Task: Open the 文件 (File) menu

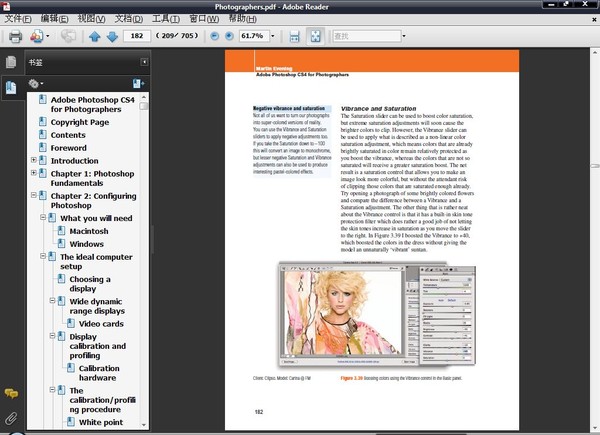Action: point(17,18)
